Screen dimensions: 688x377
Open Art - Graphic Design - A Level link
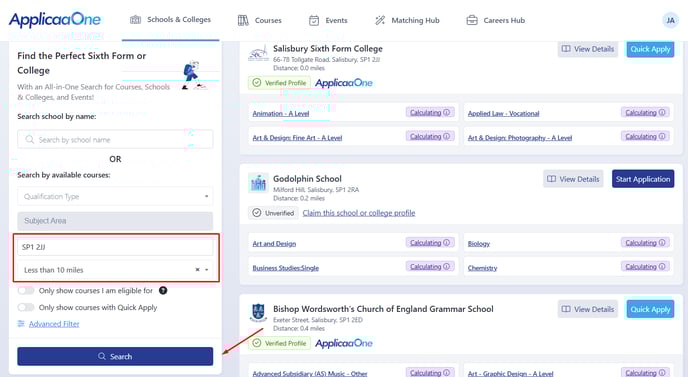pos(510,373)
